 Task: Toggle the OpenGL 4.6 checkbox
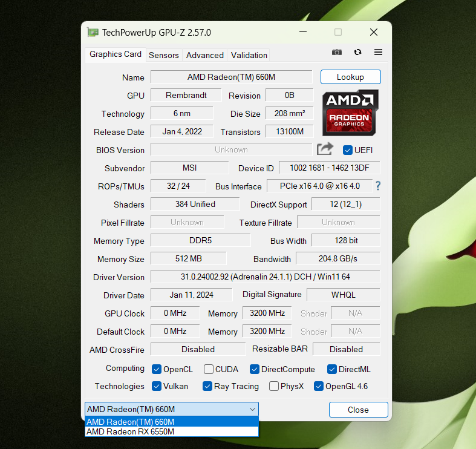click(x=319, y=386)
